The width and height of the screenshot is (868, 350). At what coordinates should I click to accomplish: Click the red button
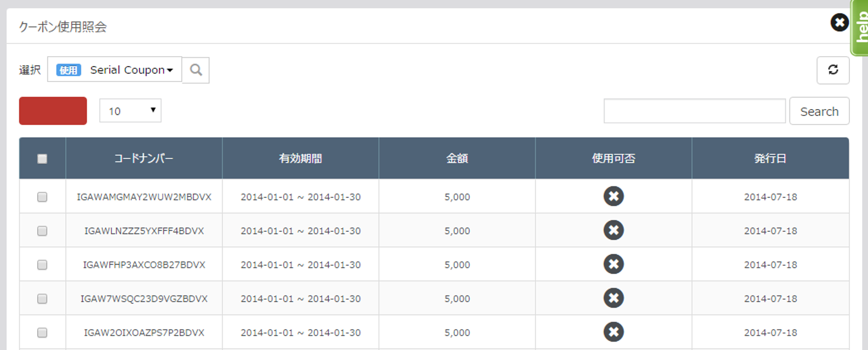(x=53, y=111)
